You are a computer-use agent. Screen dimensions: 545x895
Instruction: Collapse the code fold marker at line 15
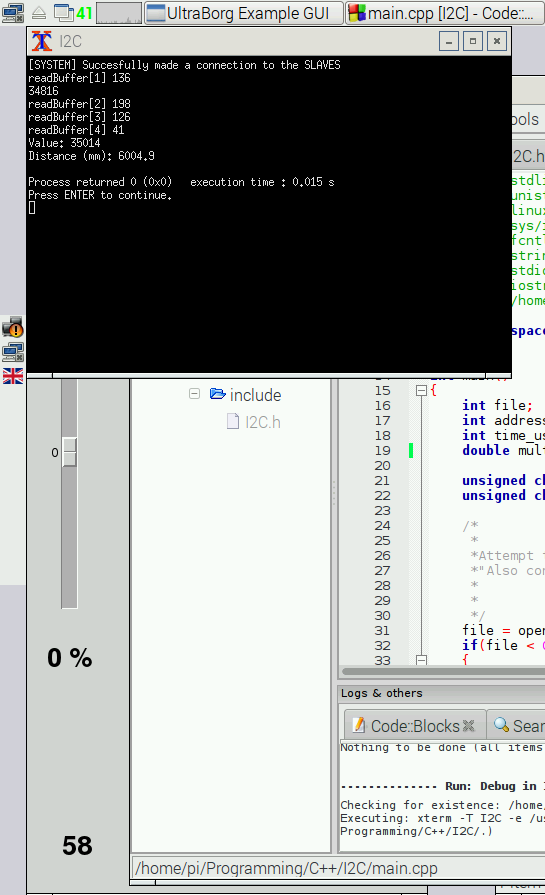421,390
